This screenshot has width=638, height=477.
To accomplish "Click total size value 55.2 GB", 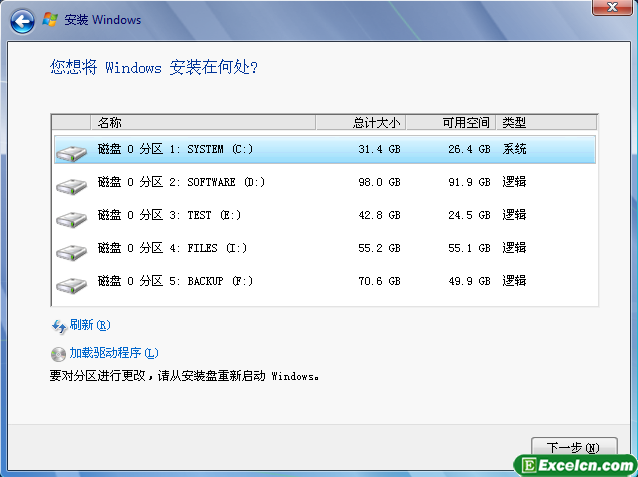I will tap(379, 248).
